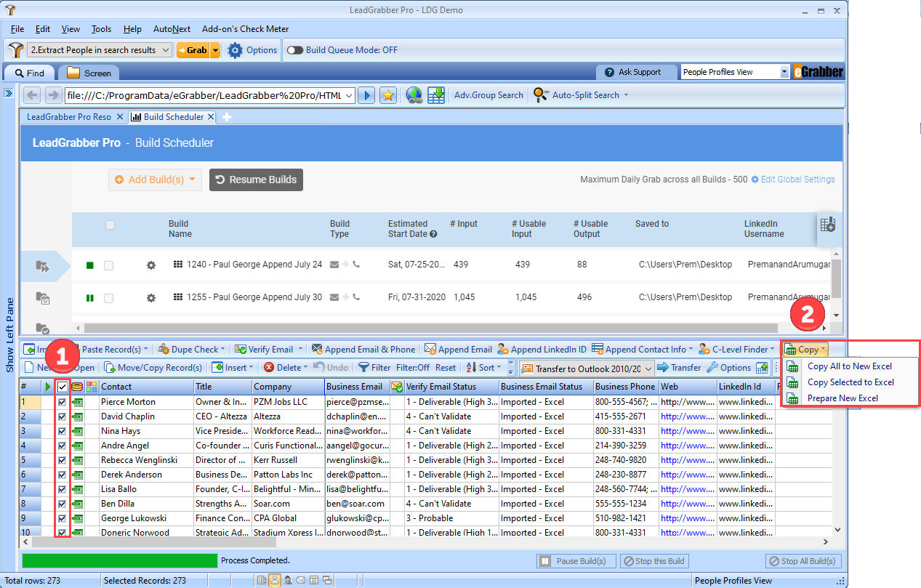Screen dimensions: 921x588
Task: Check the checkbox for build 1255
Action: pyautogui.click(x=108, y=298)
